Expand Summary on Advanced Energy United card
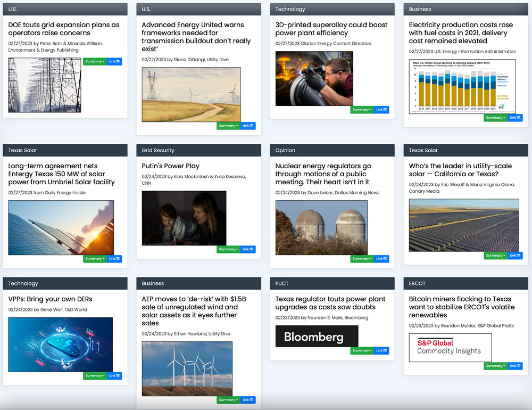This screenshot has height=410, width=532. point(229,126)
